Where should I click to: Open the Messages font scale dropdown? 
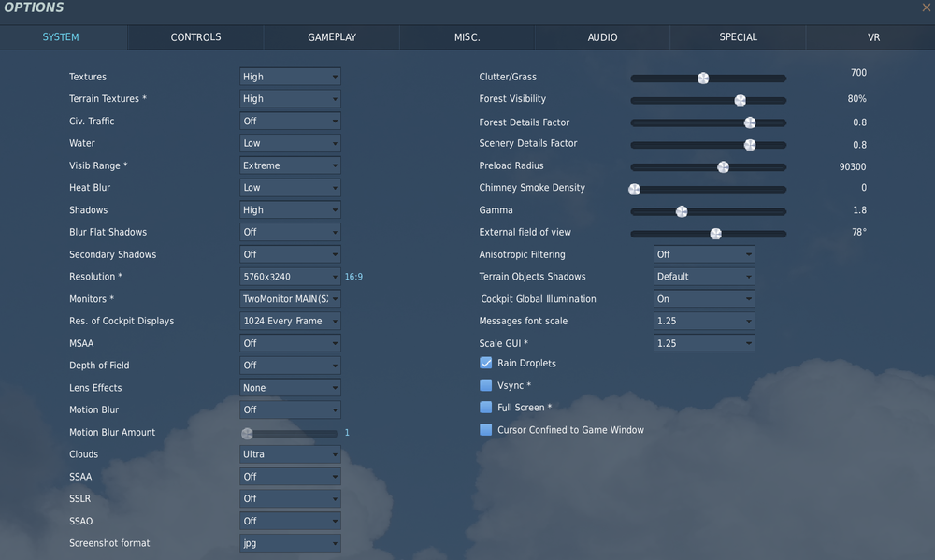pos(704,321)
